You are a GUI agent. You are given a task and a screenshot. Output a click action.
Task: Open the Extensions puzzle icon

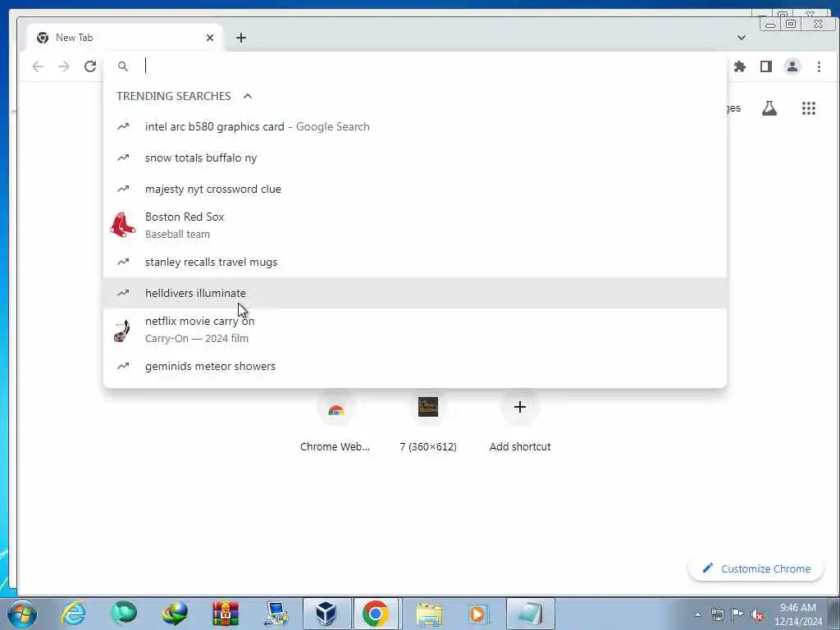coord(740,66)
